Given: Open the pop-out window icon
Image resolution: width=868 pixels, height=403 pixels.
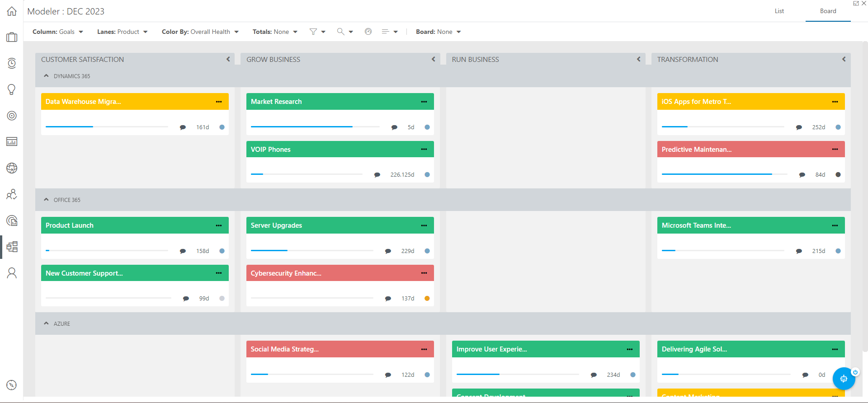Looking at the screenshot, I should (x=856, y=3).
